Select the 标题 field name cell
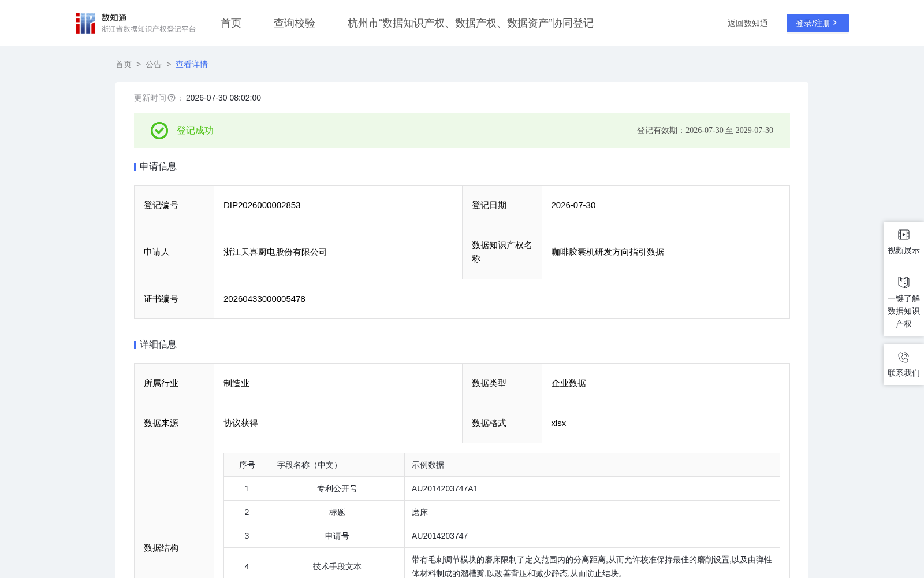This screenshot has width=924, height=578. [x=337, y=512]
